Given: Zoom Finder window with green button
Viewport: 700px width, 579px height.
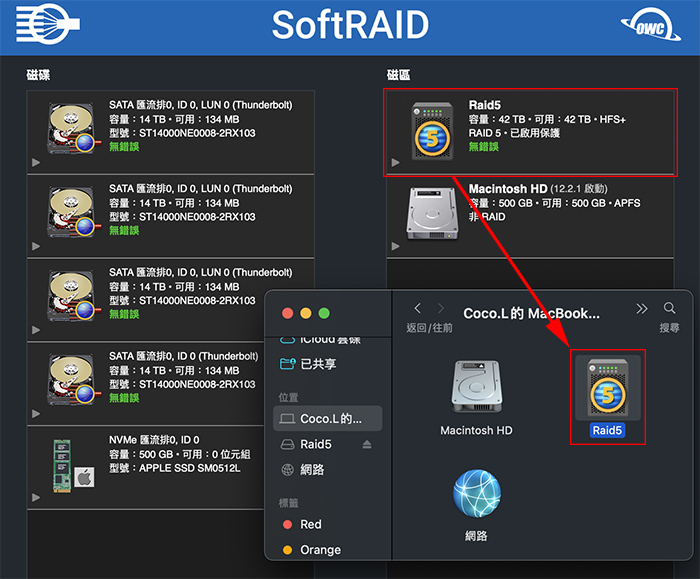Looking at the screenshot, I should 324,313.
